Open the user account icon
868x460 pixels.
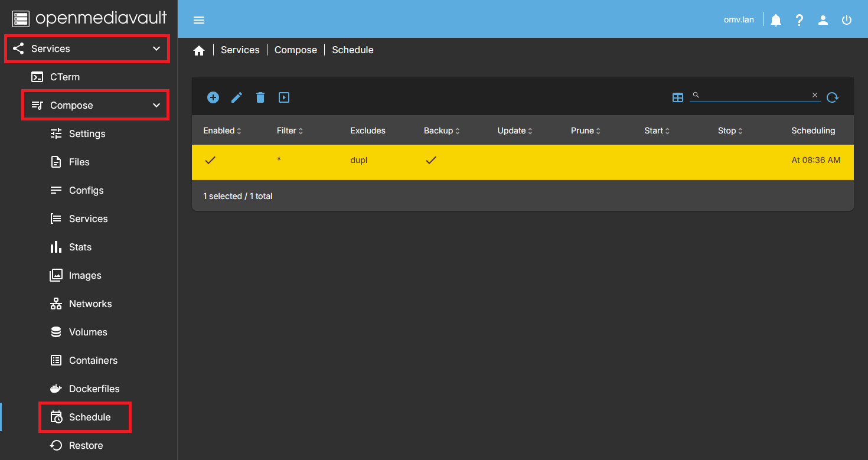coord(823,20)
